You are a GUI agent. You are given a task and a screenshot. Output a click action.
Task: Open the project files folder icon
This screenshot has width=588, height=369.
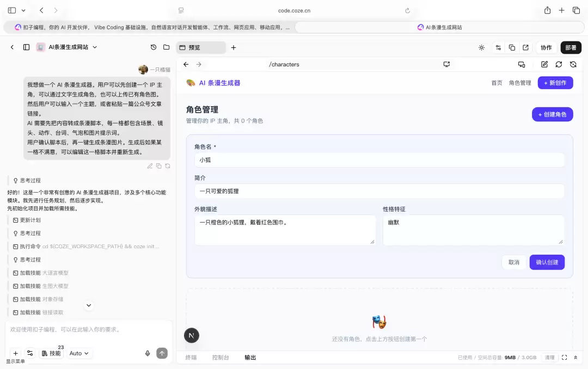(x=167, y=47)
